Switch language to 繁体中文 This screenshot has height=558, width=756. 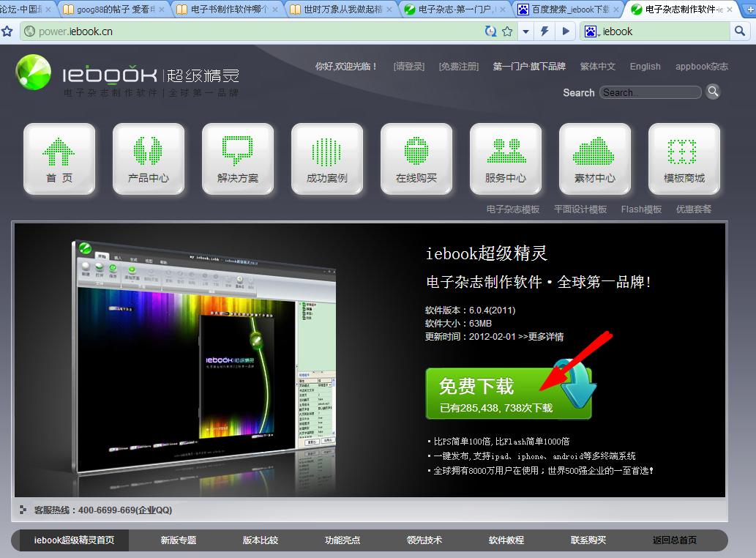point(597,67)
